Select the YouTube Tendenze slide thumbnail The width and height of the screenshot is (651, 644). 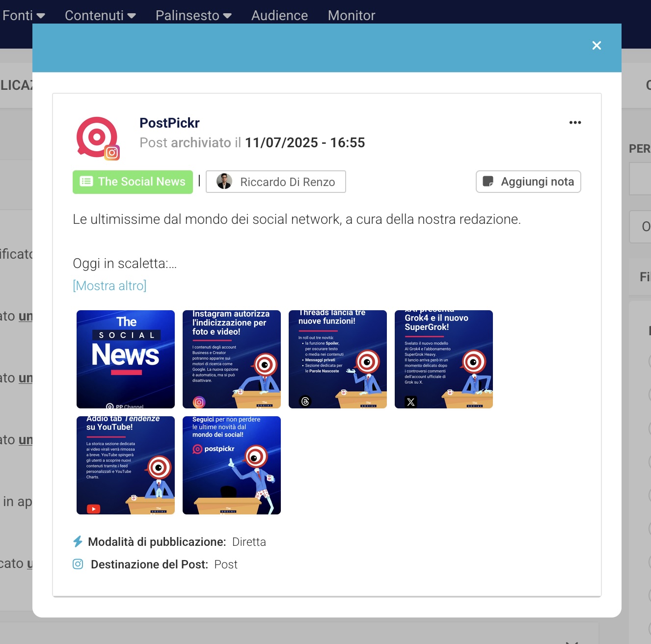(126, 465)
